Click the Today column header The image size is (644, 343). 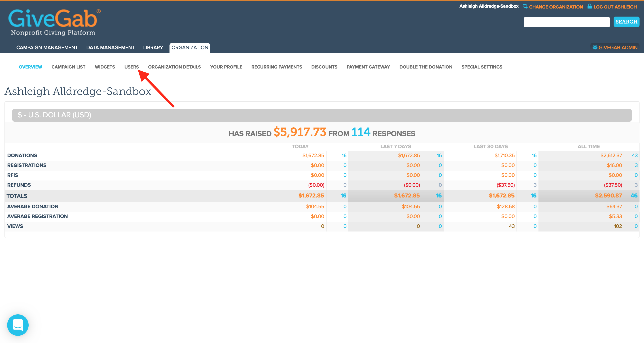(300, 146)
